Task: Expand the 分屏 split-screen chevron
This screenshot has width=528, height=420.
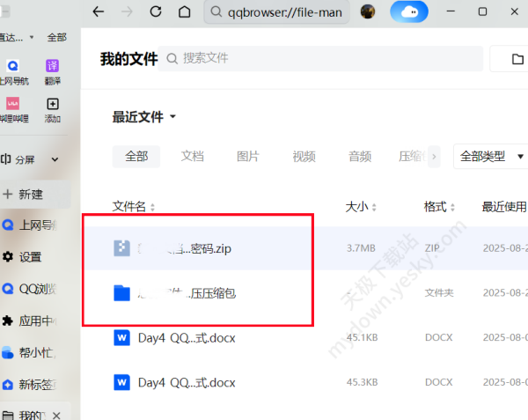Action: pos(55,159)
